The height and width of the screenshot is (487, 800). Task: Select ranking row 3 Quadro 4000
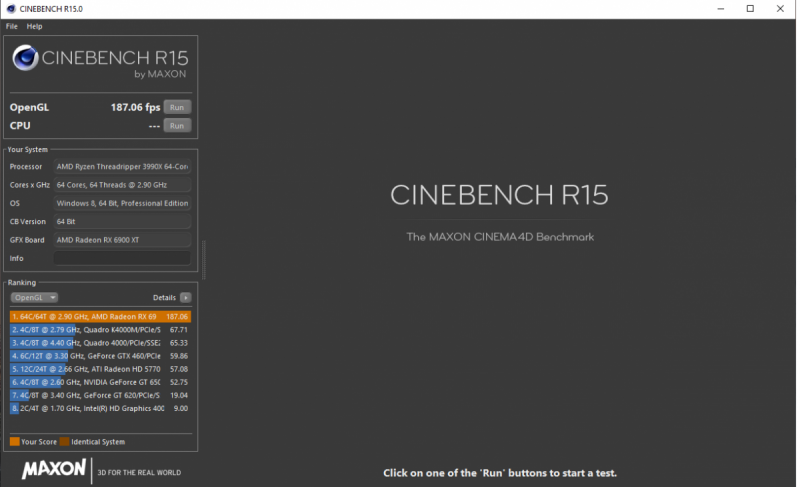click(x=100, y=343)
